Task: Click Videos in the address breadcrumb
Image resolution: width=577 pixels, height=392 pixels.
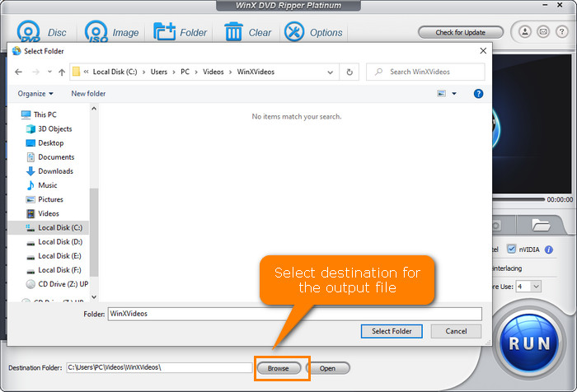Action: (213, 72)
